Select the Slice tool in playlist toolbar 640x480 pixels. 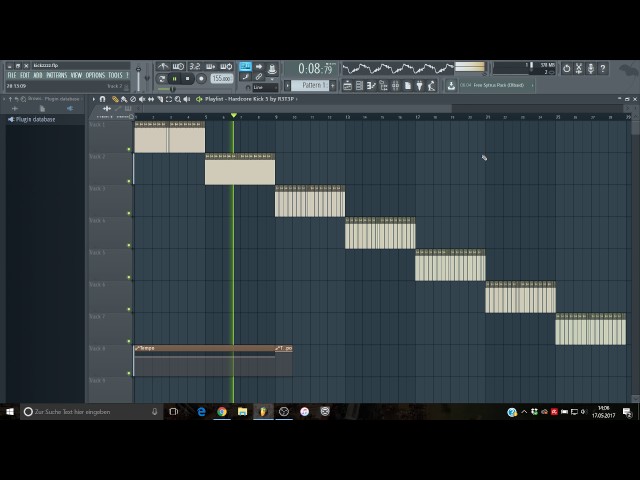(x=160, y=99)
